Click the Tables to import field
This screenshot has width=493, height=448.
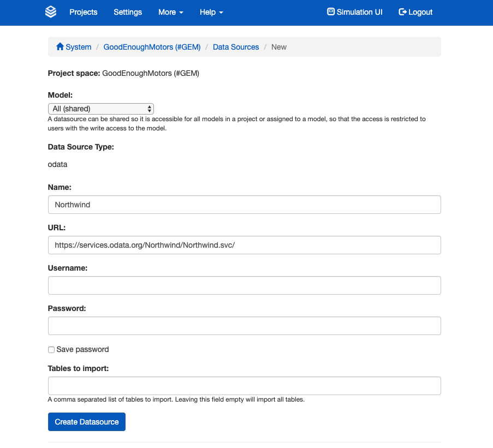(x=244, y=386)
